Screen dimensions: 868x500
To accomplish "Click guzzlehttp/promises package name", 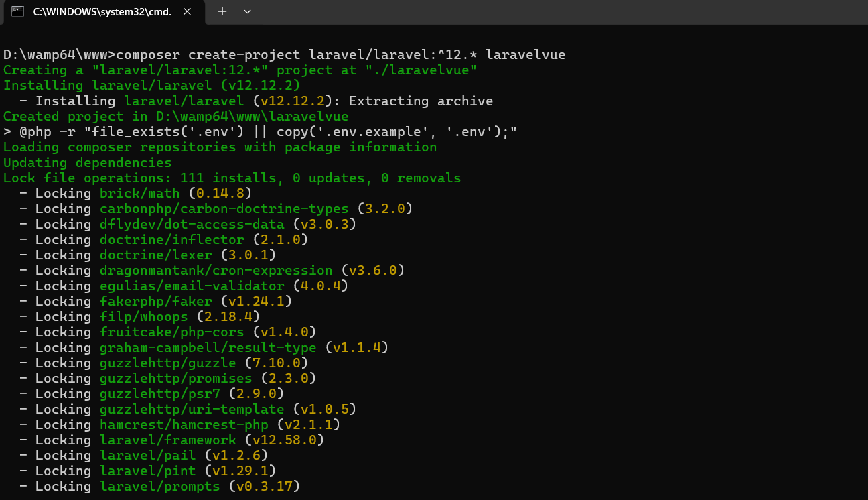I will 175,379.
